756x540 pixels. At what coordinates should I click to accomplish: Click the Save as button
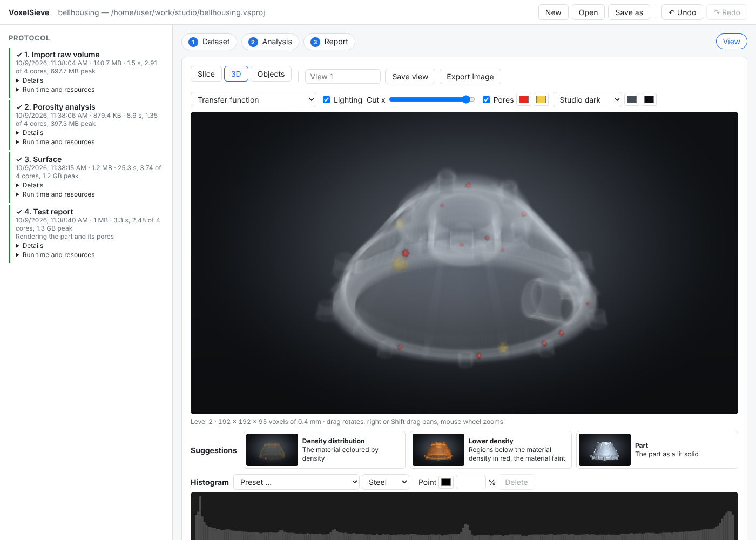pyautogui.click(x=629, y=12)
